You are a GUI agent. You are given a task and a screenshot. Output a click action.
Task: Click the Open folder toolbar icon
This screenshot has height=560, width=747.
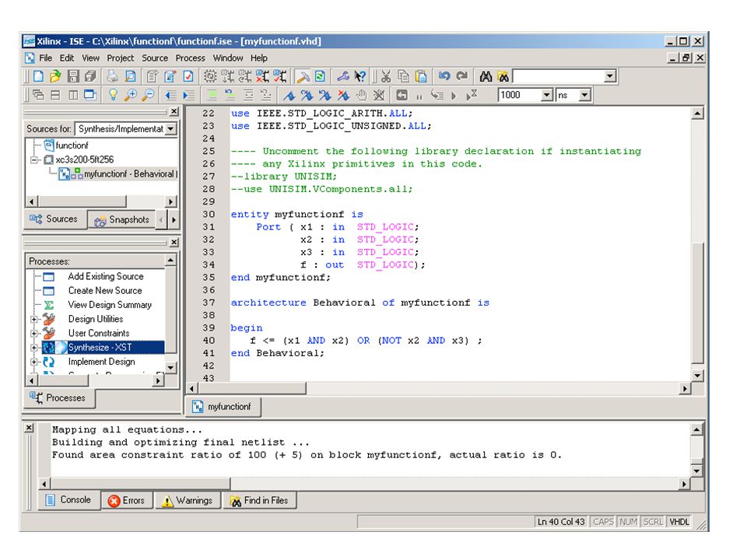(55, 76)
